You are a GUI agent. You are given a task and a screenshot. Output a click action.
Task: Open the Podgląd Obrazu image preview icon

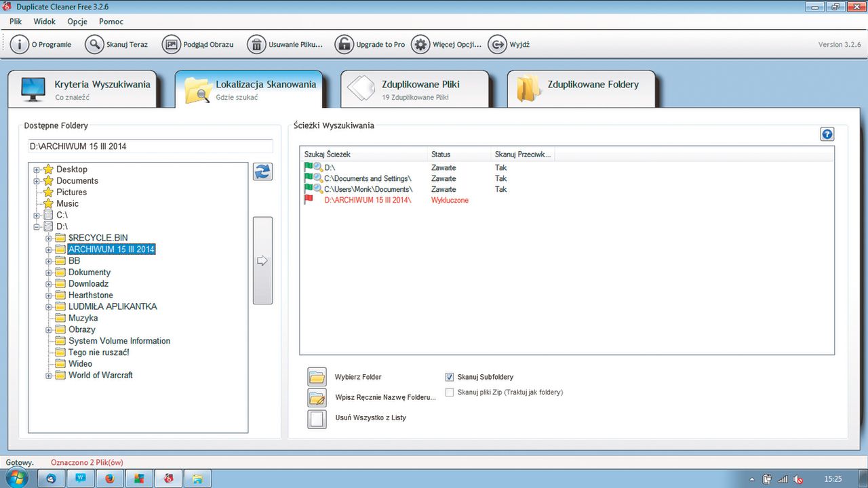pos(171,45)
